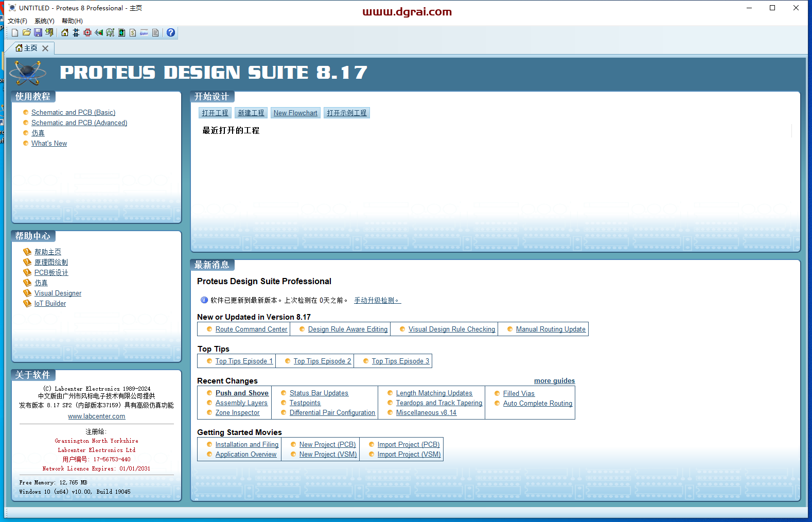This screenshot has height=522, width=812.
Task: Open Schematic Capture from the toolbar
Action: [76, 33]
